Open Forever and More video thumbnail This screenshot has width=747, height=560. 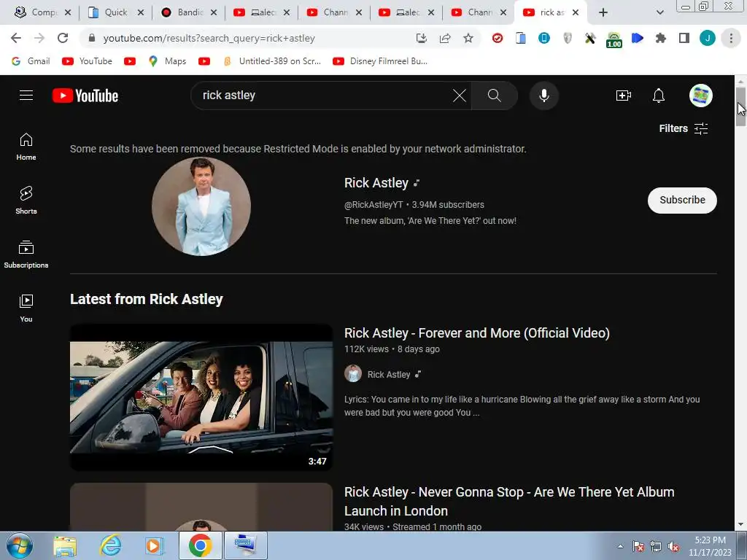coord(201,397)
